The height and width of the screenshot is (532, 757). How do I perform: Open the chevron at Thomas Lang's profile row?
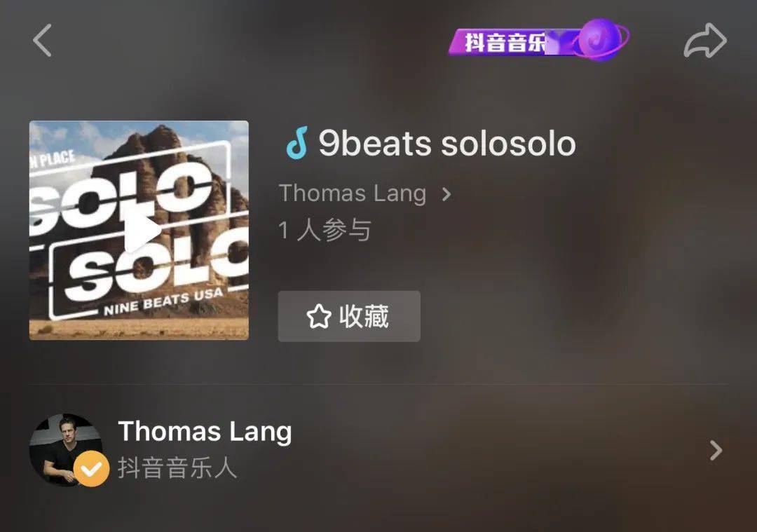point(716,450)
